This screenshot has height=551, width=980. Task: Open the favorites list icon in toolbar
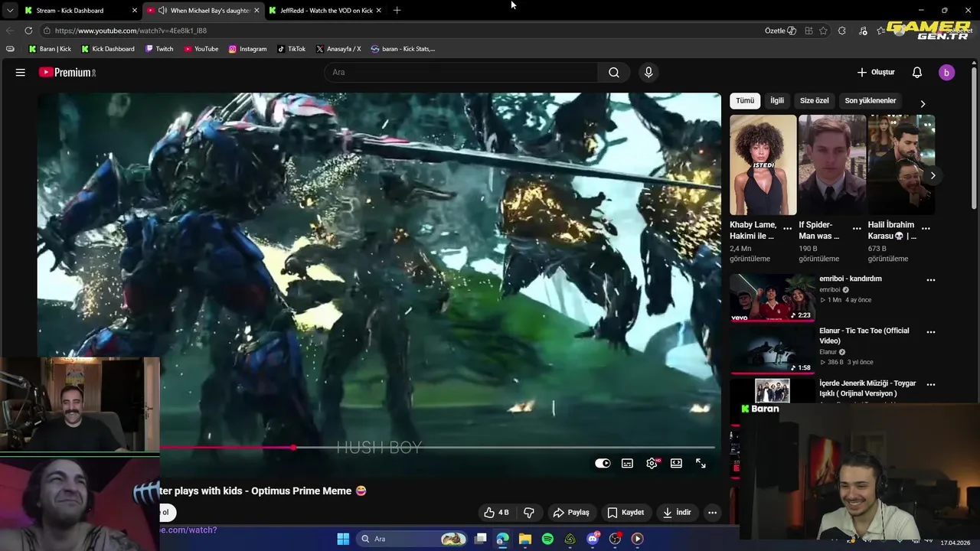[882, 31]
